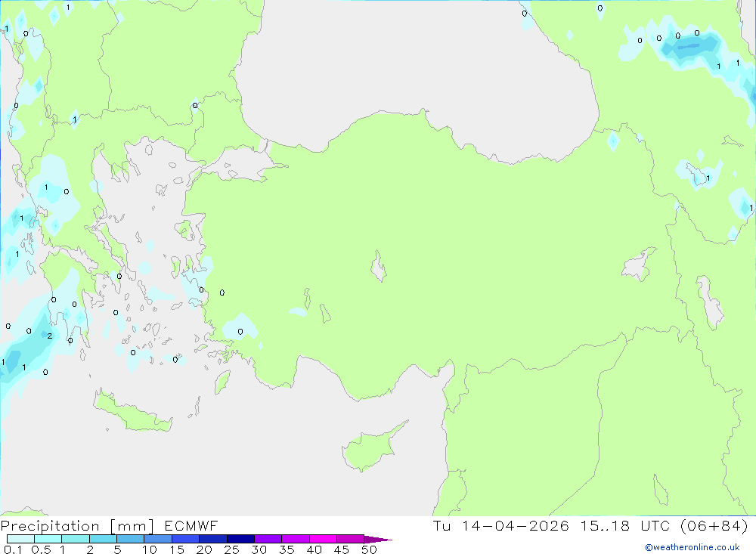Image resolution: width=756 pixels, height=554 pixels.
Task: Click the '40' legend scale label
Action: click(x=314, y=549)
